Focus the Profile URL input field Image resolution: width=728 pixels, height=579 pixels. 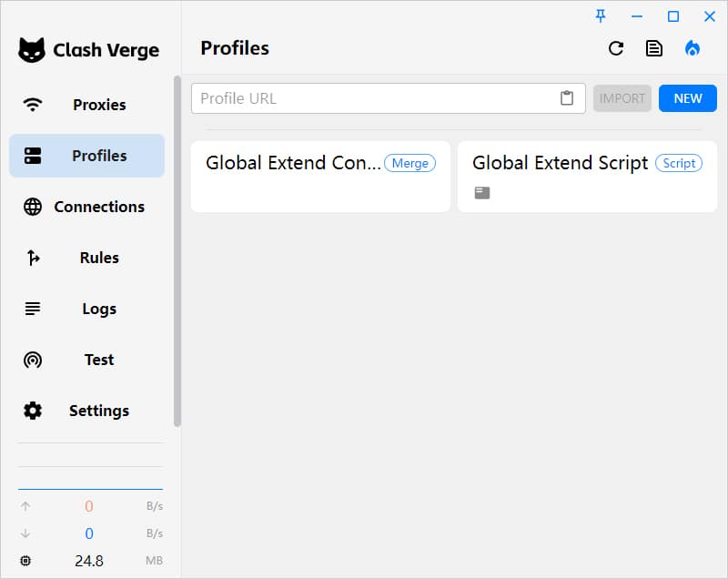373,98
